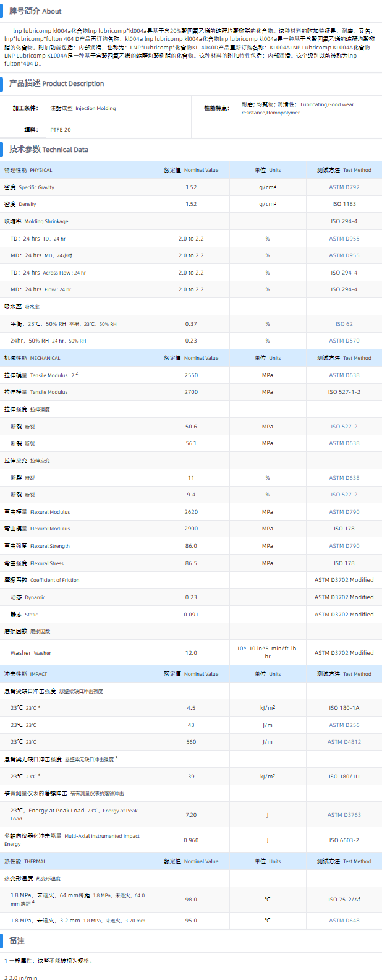Open ASTM D638 link beside 56.1 MPa
The height and width of the screenshot is (980, 382).
tap(344, 443)
